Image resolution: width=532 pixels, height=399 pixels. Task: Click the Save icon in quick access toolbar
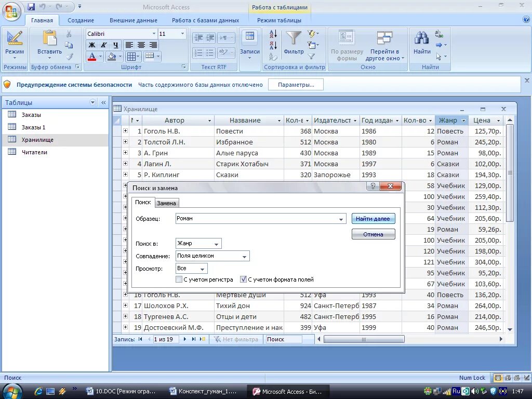pos(31,6)
